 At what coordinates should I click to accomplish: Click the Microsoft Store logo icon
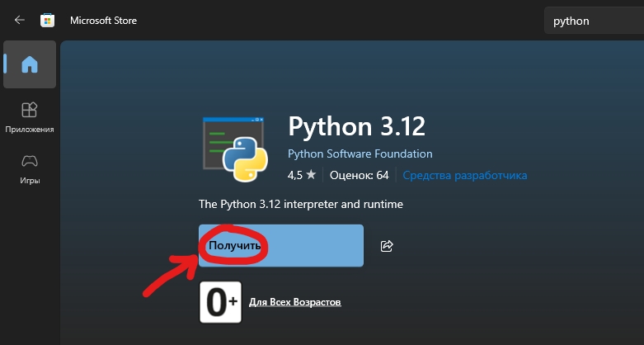click(x=49, y=21)
